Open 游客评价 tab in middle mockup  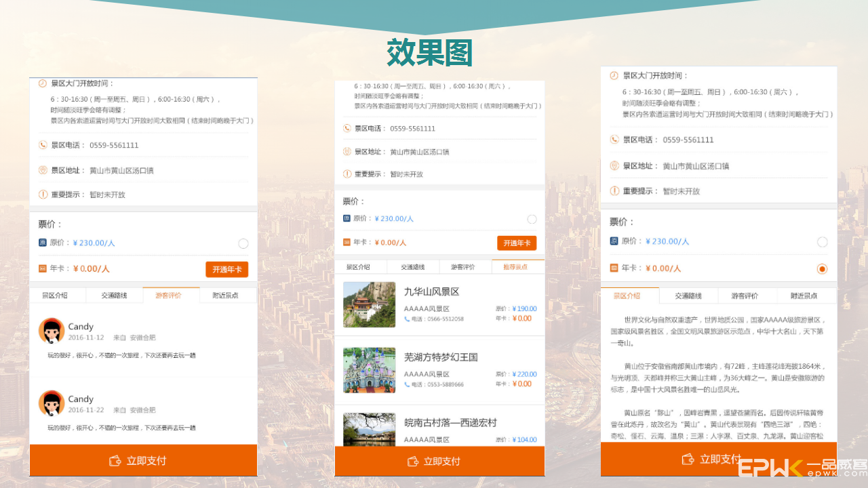[466, 267]
